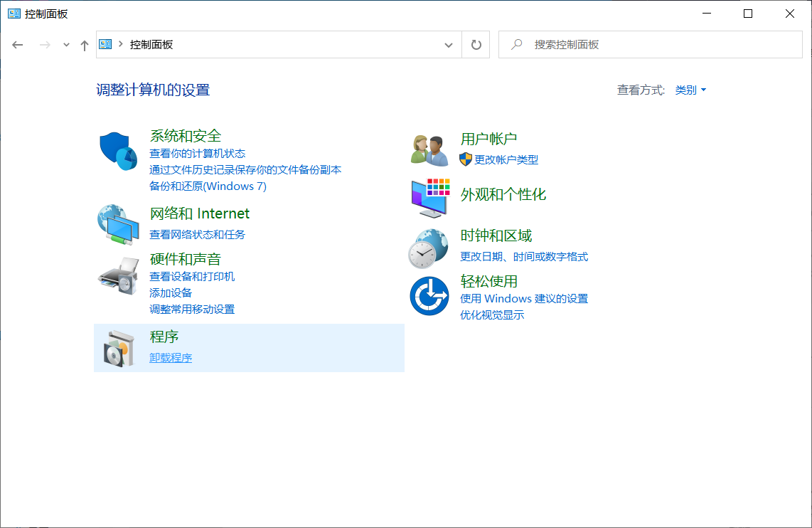Open the 程序 category heading
The image size is (812, 528).
tap(164, 337)
